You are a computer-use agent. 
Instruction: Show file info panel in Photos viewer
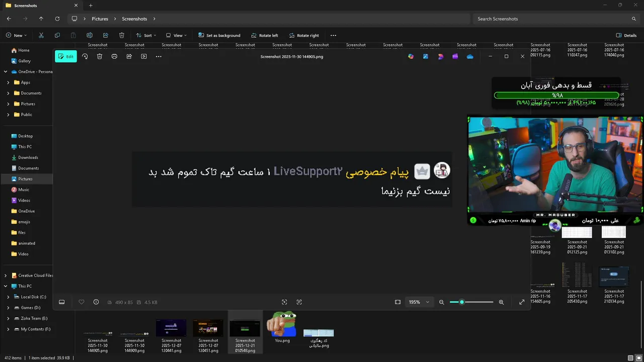pos(96,302)
